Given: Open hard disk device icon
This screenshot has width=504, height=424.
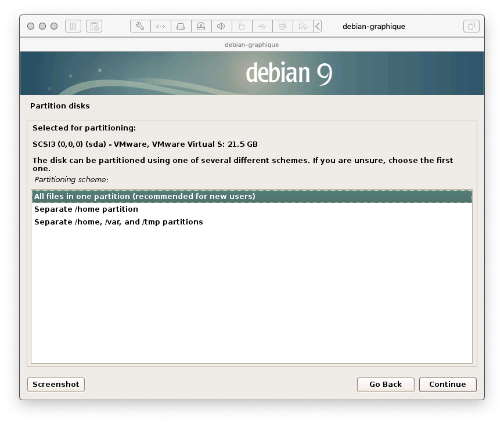Looking at the screenshot, I should click(181, 26).
